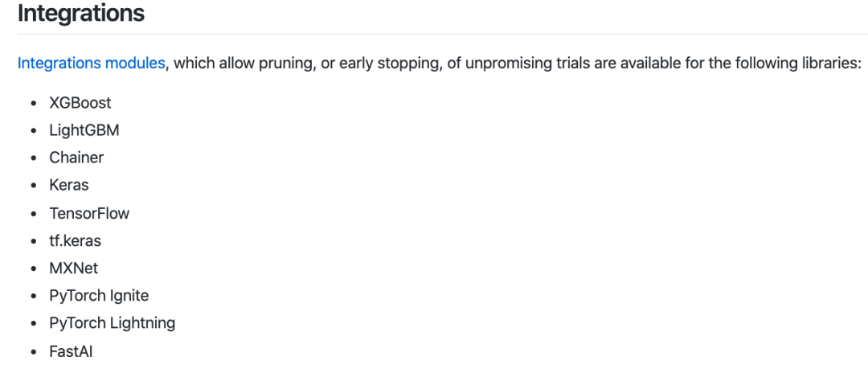Click the bullet point beside XGBoost
Screen dimensions: 868x373
coord(33,104)
